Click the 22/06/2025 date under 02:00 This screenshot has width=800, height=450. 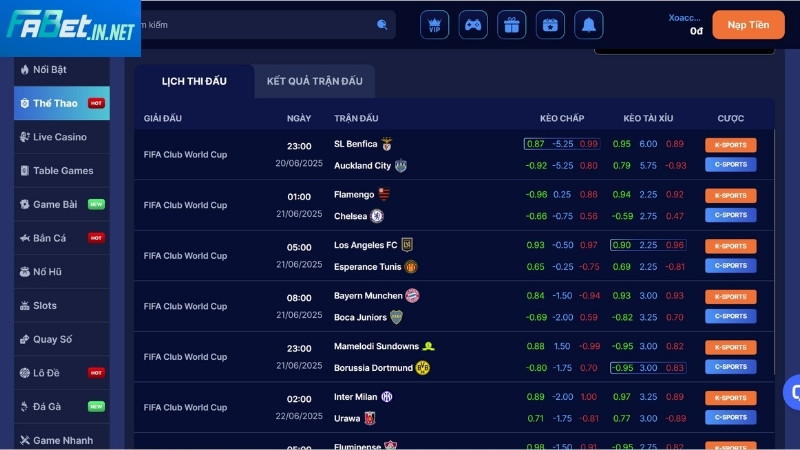coord(299,416)
